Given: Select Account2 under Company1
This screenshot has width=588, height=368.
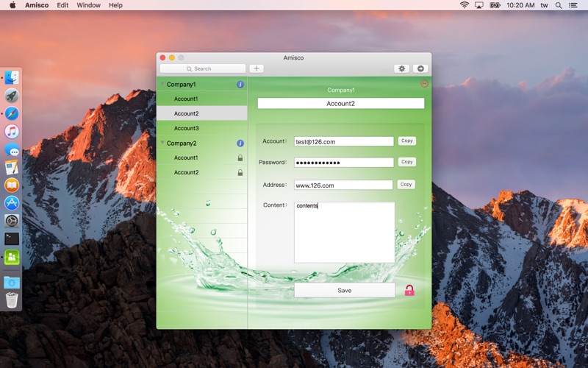Looking at the screenshot, I should [201, 113].
